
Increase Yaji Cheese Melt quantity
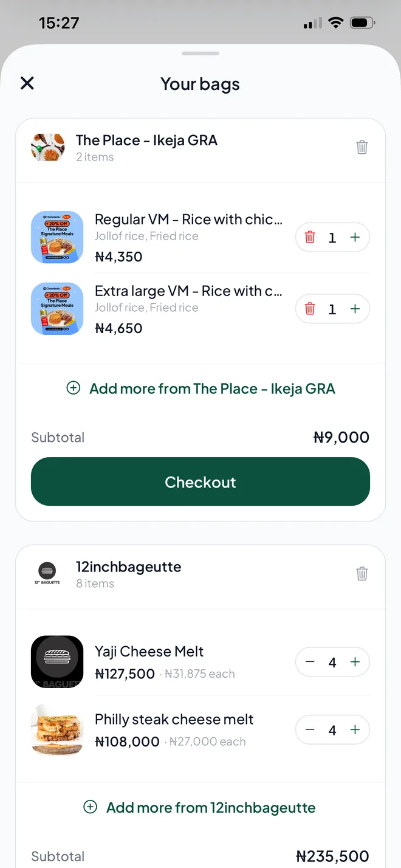tap(355, 662)
